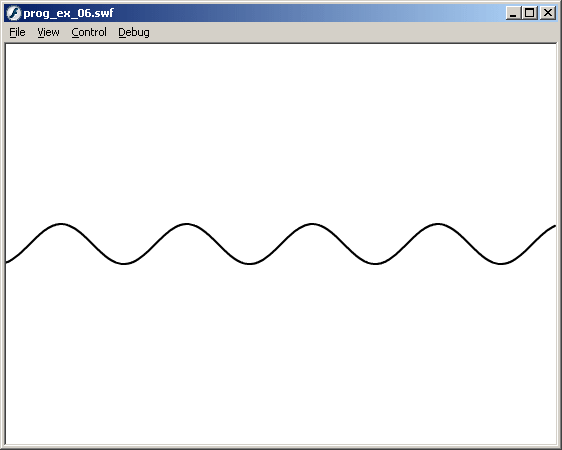
Task: Click the fourth trough of the sine wave
Action: (x=501, y=264)
